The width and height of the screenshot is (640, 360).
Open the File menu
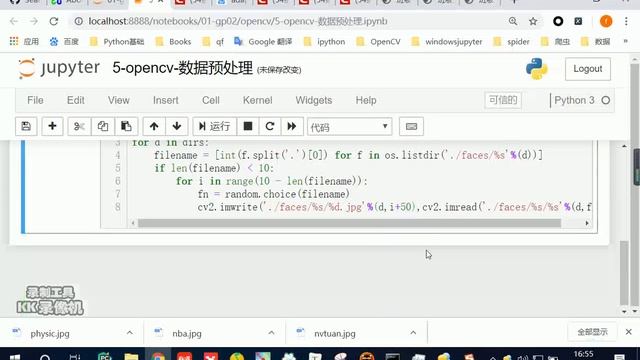click(35, 100)
